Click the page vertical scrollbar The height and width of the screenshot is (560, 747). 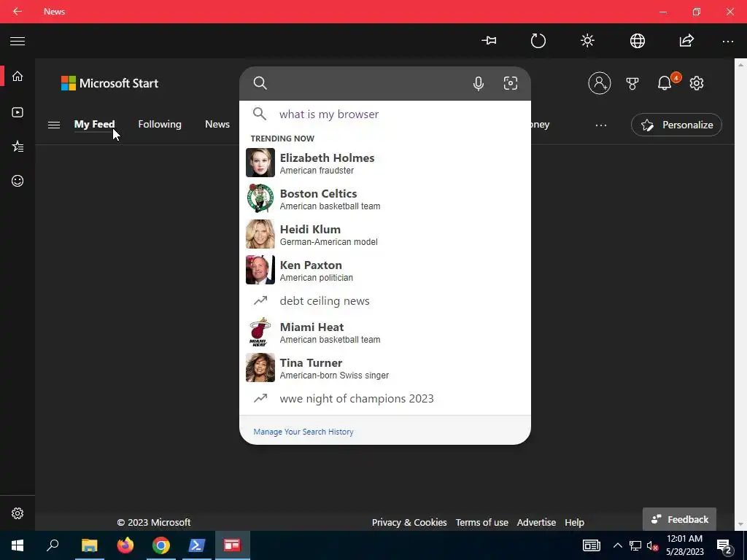[x=741, y=294]
